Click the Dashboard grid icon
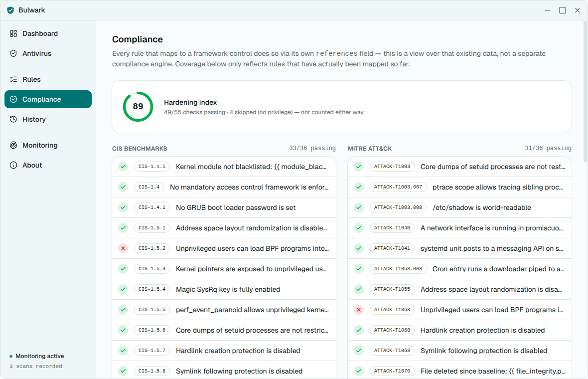 click(x=13, y=33)
